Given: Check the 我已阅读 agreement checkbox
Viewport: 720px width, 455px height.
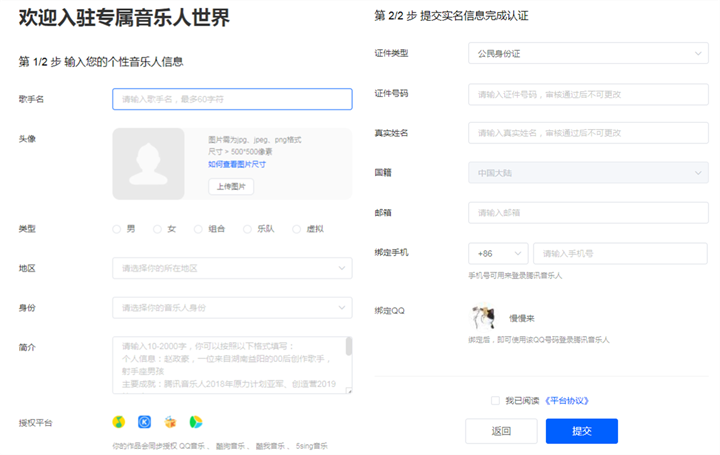Looking at the screenshot, I should click(495, 400).
